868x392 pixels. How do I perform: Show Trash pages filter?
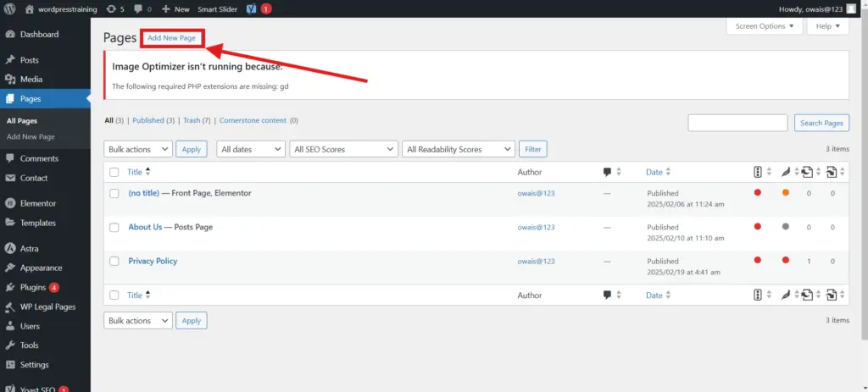click(x=192, y=120)
